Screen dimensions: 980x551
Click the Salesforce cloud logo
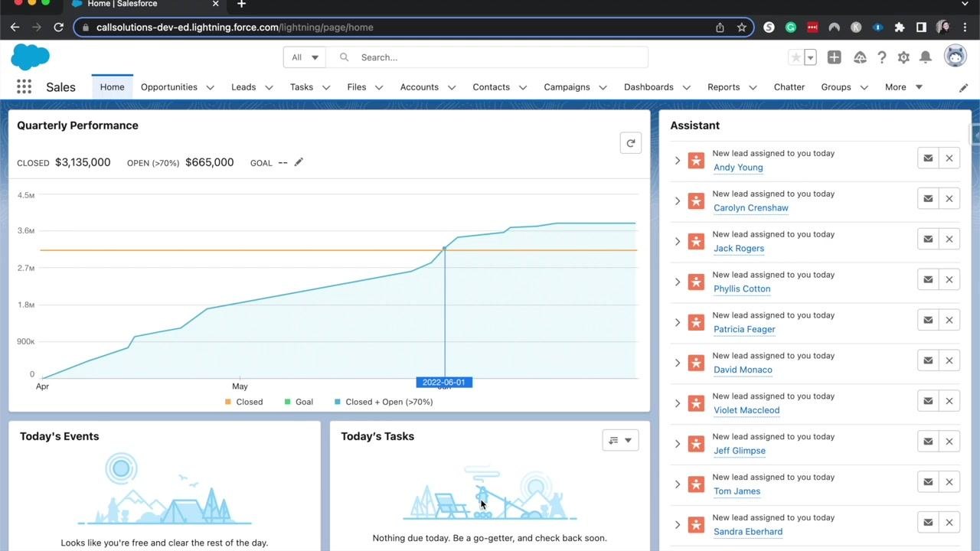pyautogui.click(x=31, y=57)
